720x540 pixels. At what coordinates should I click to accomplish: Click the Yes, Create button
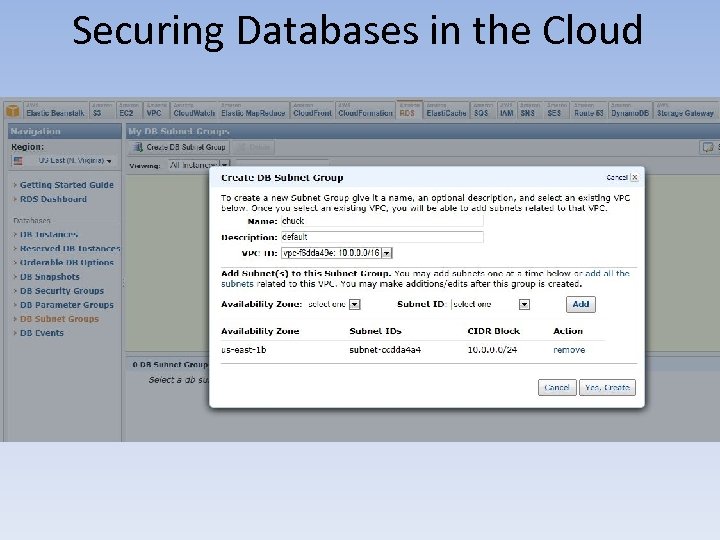click(607, 388)
